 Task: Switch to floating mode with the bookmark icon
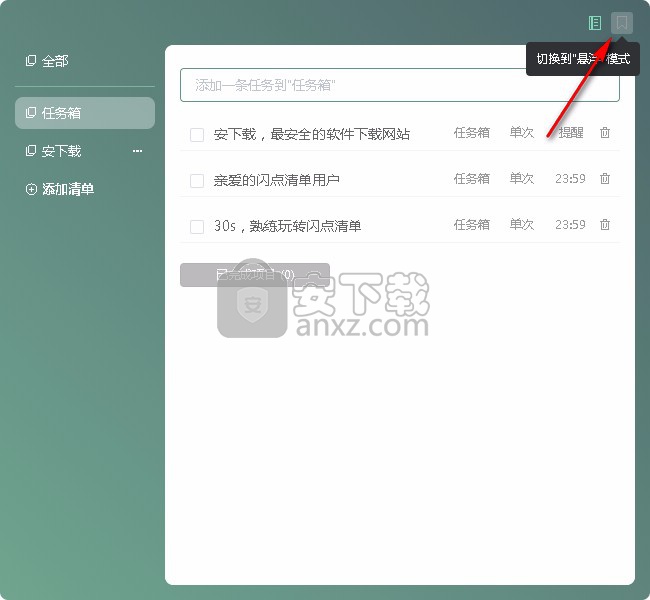(622, 23)
